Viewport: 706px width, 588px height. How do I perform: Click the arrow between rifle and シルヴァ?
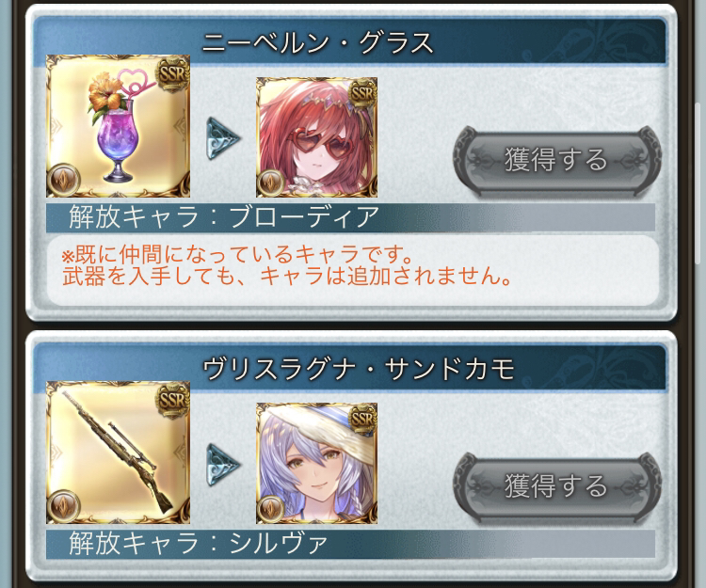pyautogui.click(x=223, y=465)
